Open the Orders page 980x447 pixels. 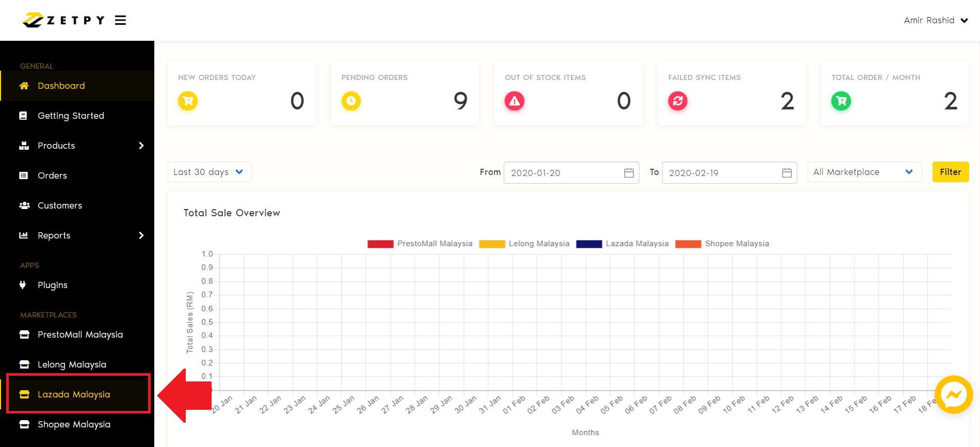coord(77,175)
